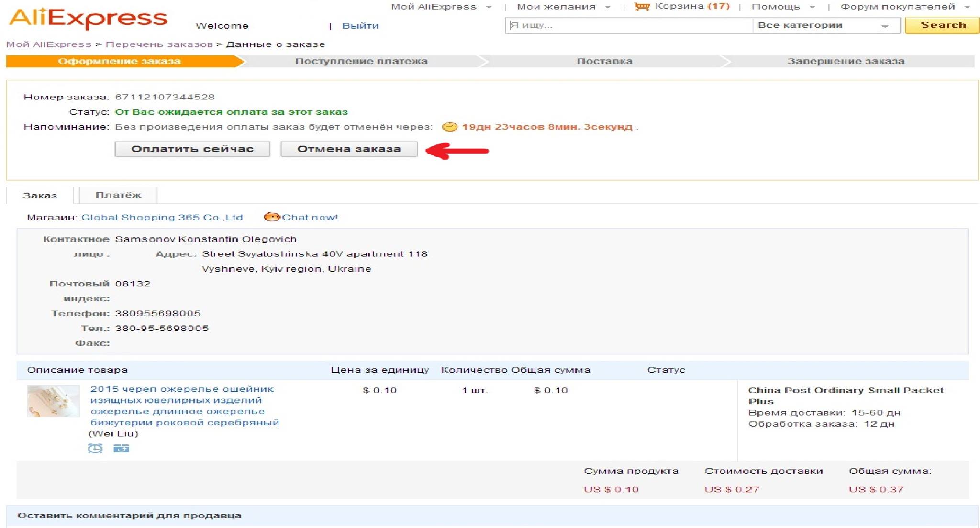The image size is (980, 528).
Task: Click the Поступление платежа progress step
Action: (361, 61)
